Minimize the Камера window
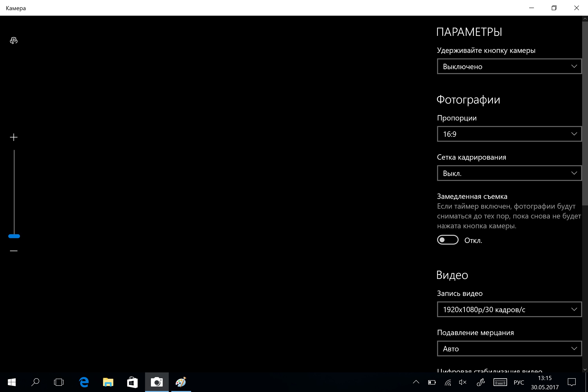Image resolution: width=588 pixels, height=392 pixels. [532, 8]
